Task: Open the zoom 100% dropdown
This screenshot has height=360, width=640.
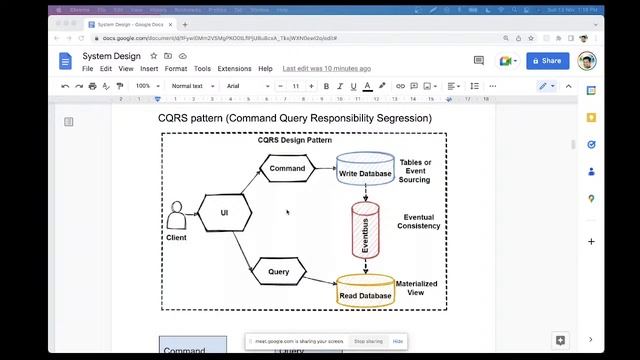Action: coord(147,86)
